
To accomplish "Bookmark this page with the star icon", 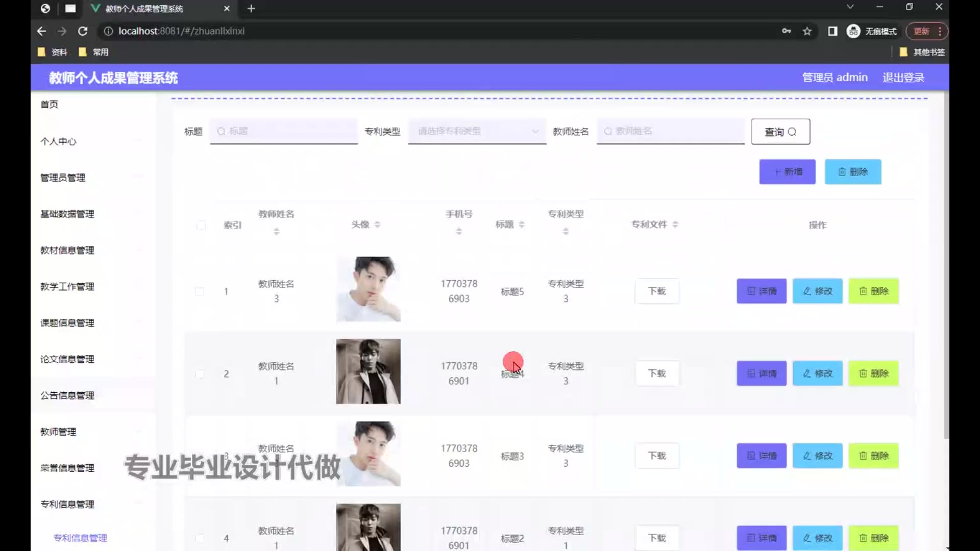I will point(807,31).
